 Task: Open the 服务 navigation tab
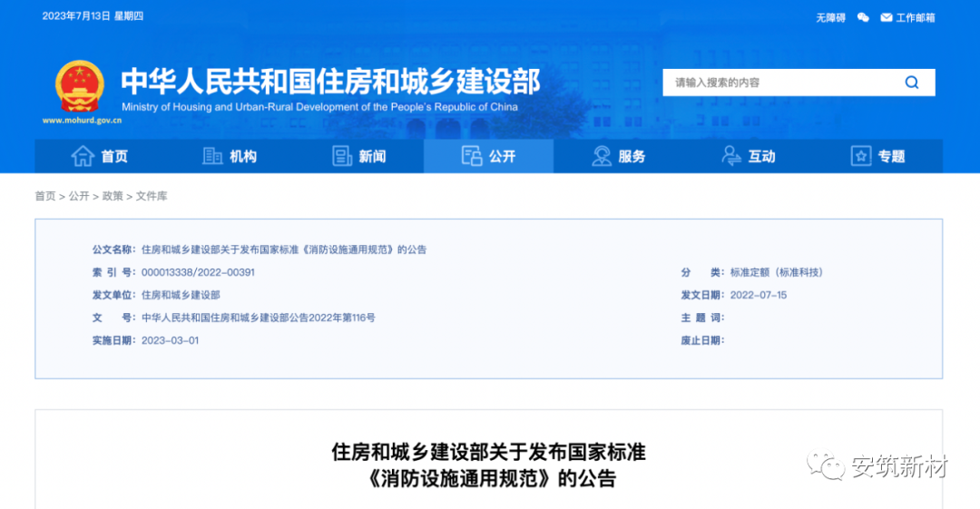618,156
